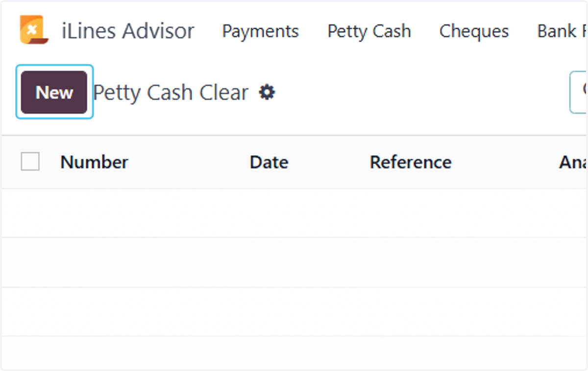Image resolution: width=588 pixels, height=371 pixels.
Task: Click the third empty row in the list
Action: click(x=294, y=312)
